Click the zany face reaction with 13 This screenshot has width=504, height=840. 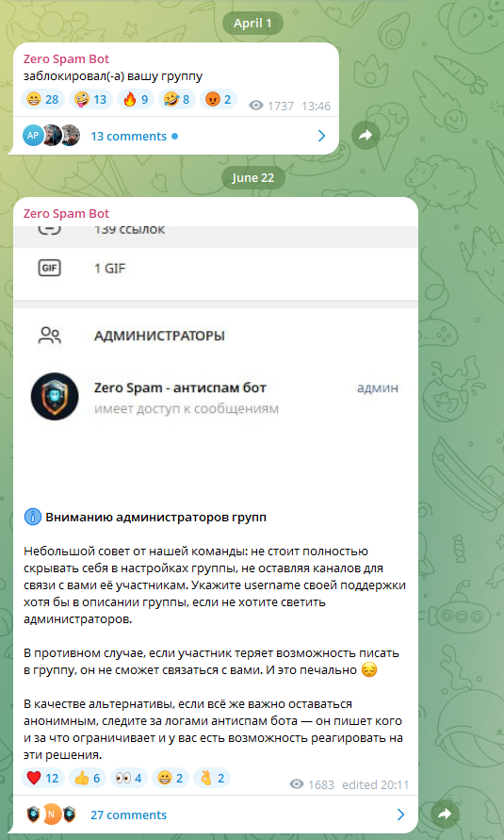[x=90, y=100]
